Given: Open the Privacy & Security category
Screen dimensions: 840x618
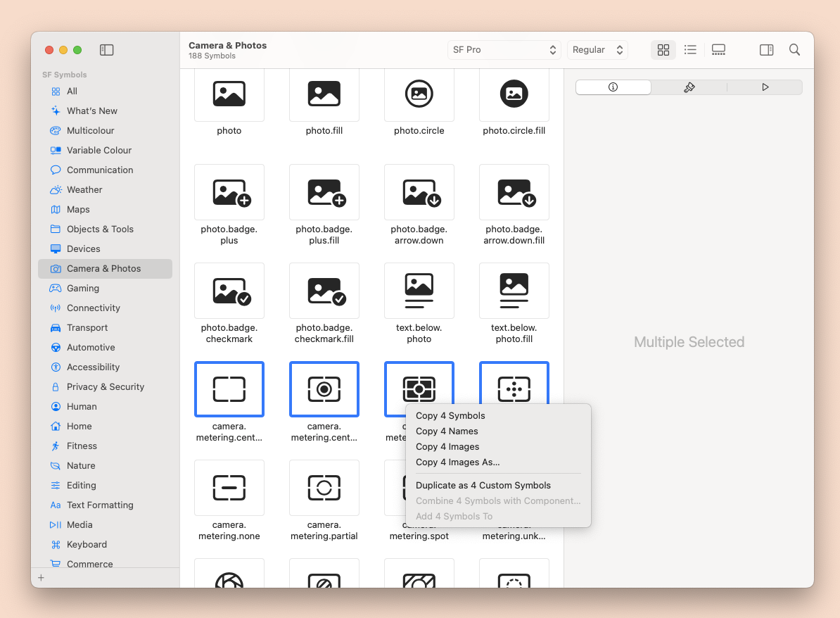Looking at the screenshot, I should coord(105,387).
